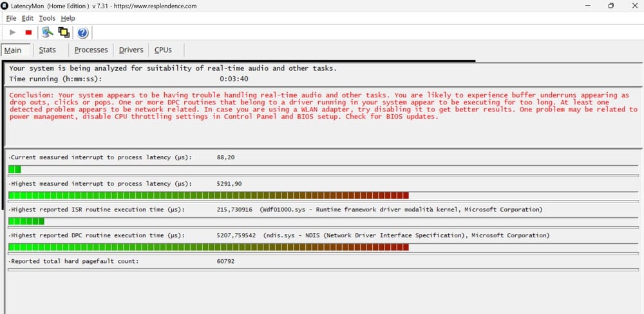Screen dimensions: 644x314
Task: Open the Tools menu
Action: coord(47,18)
